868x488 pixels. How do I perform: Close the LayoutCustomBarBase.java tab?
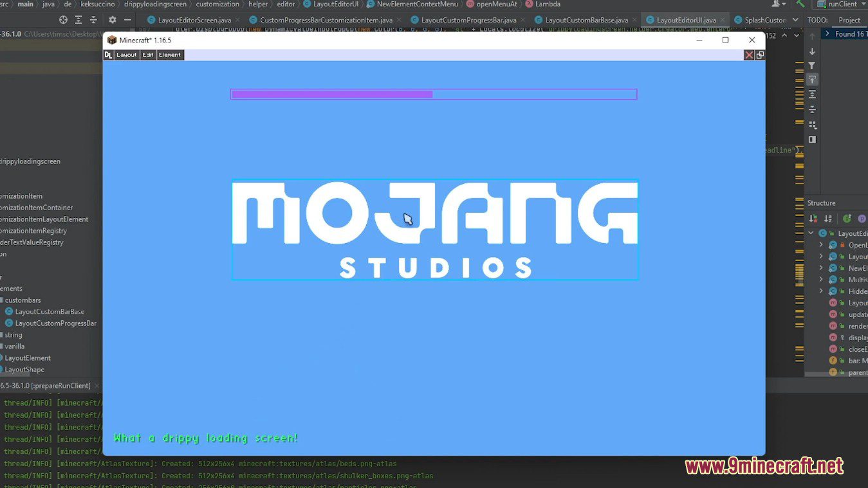pyautogui.click(x=635, y=20)
